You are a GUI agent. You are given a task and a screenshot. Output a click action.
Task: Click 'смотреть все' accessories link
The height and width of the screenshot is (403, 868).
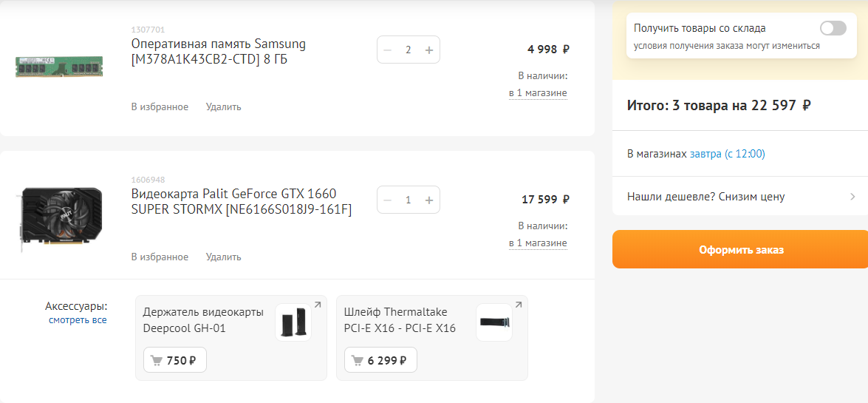click(x=78, y=320)
